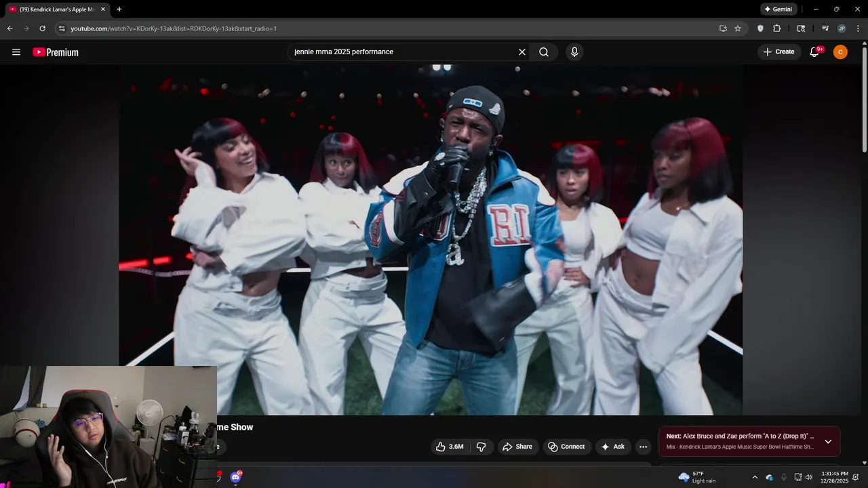Reload the page

tap(42, 28)
